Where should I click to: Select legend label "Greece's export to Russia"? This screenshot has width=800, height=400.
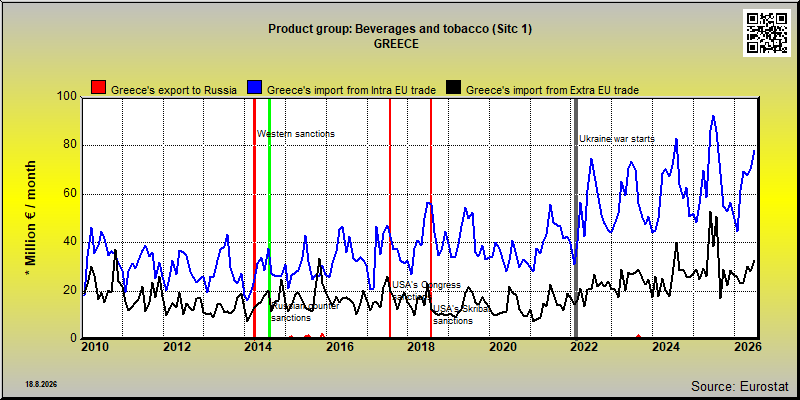[x=174, y=90]
